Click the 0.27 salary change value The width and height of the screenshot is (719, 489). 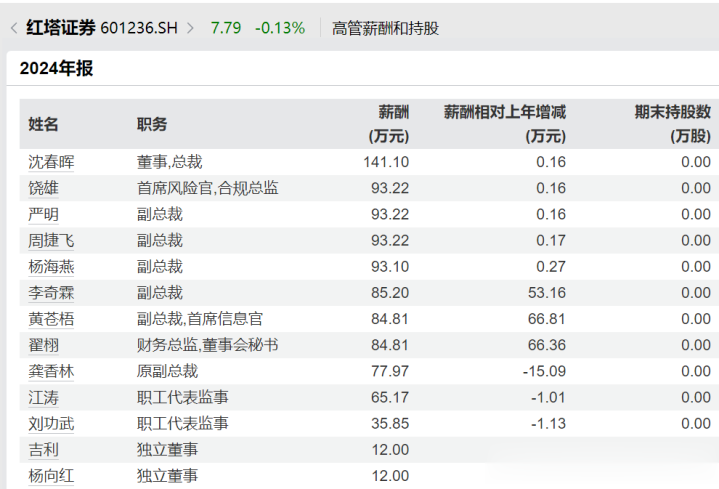551,267
